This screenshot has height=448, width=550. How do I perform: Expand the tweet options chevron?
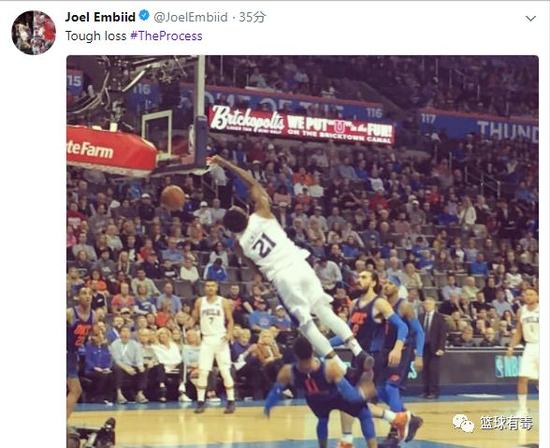click(x=530, y=18)
